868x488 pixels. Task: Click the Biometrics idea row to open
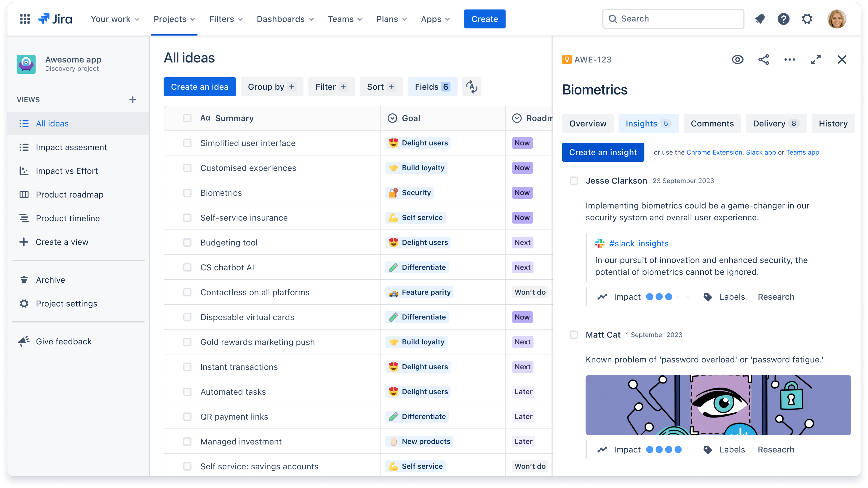pyautogui.click(x=220, y=192)
